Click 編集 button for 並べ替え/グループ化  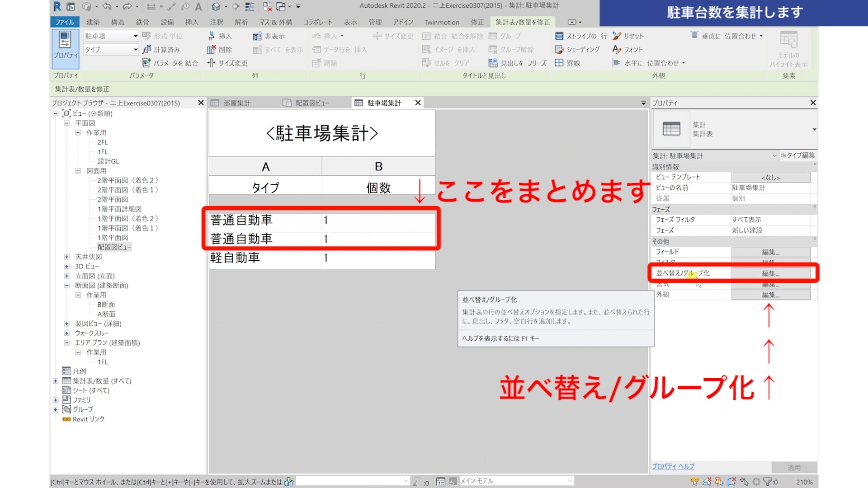(x=770, y=273)
